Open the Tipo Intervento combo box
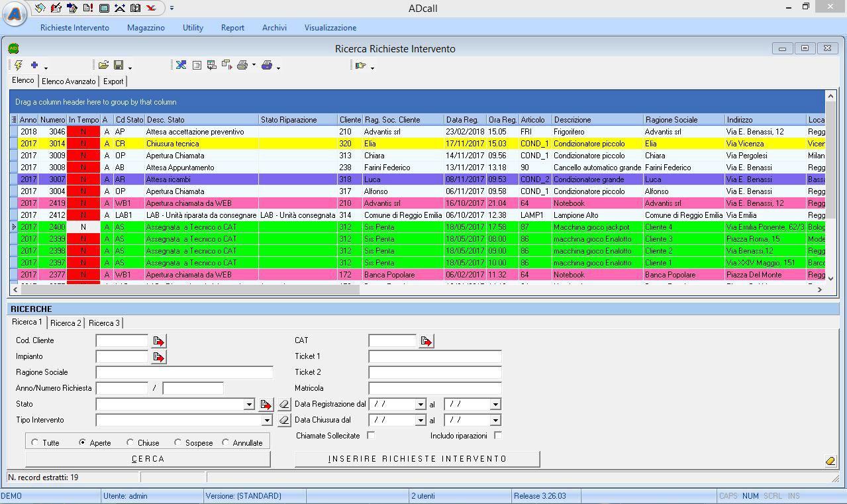Image resolution: width=847 pixels, height=504 pixels. click(x=267, y=421)
